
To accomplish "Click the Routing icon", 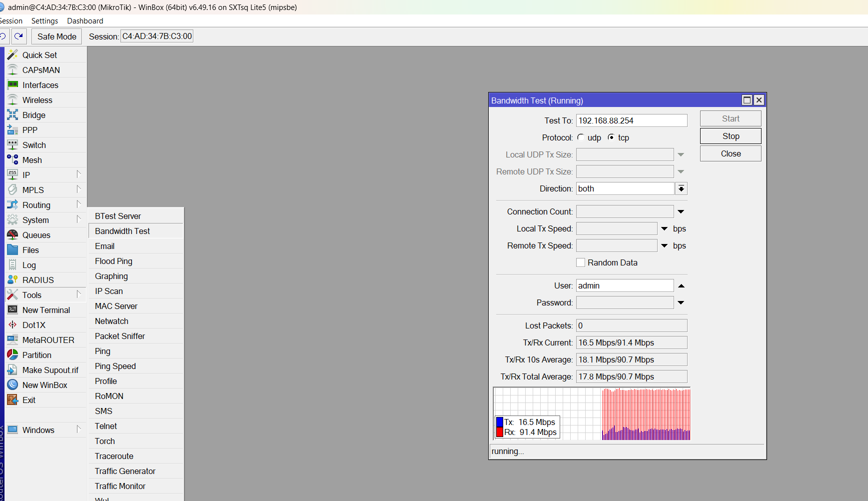I will coord(12,205).
